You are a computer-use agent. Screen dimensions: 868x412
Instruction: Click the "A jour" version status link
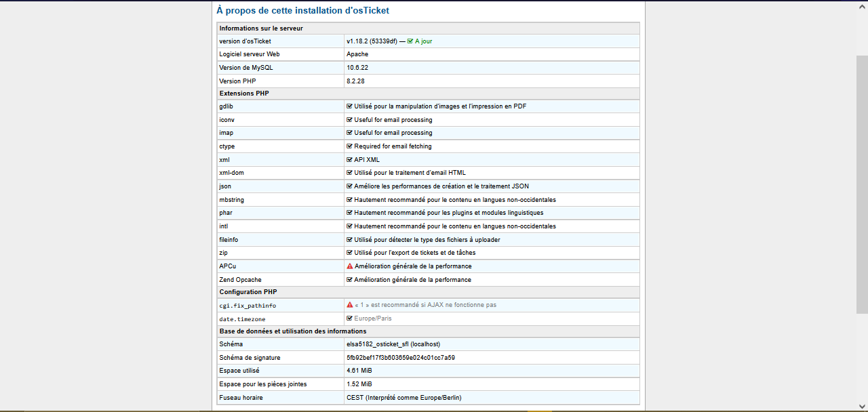coord(423,41)
